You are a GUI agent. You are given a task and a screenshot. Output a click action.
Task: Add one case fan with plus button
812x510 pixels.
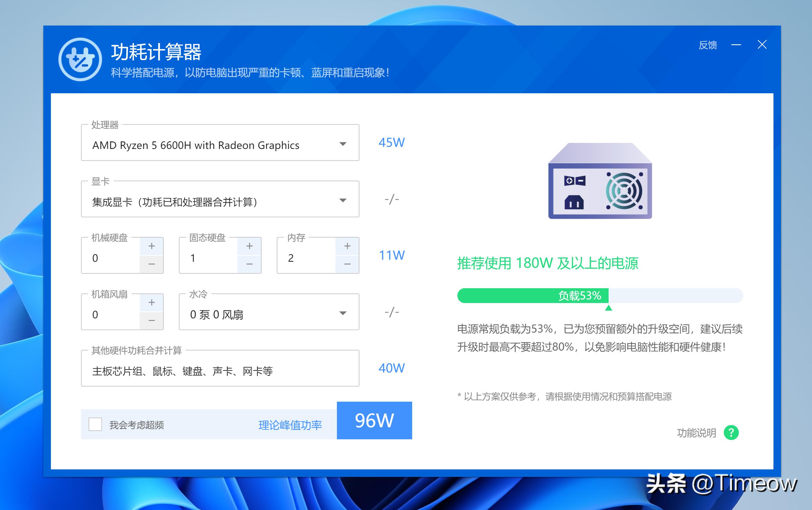pyautogui.click(x=151, y=302)
